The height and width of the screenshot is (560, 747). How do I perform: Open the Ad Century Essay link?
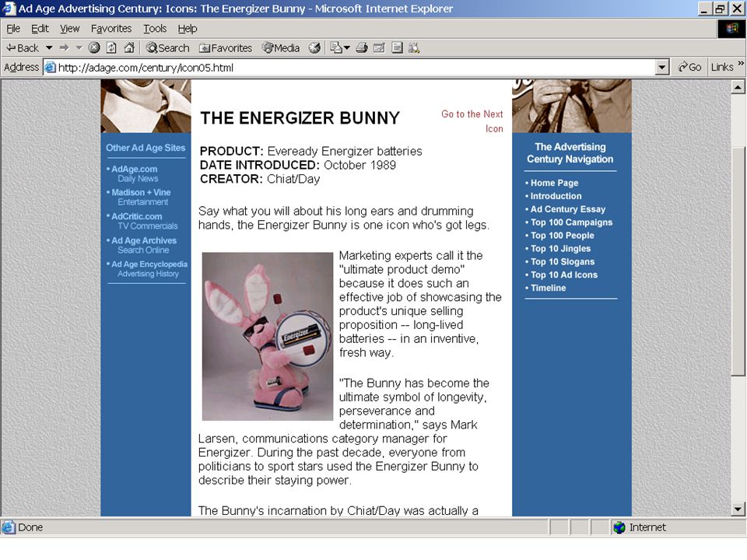coord(568,209)
